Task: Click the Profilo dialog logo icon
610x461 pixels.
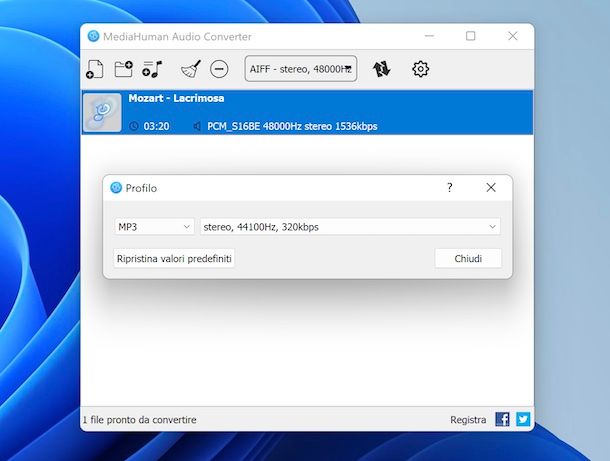Action: (116, 188)
